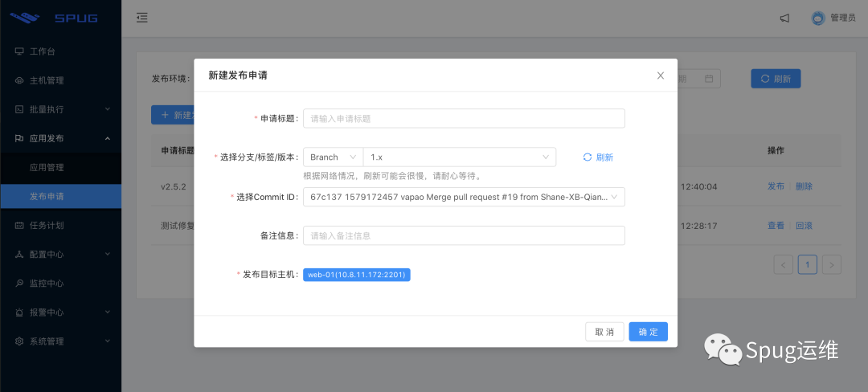The height and width of the screenshot is (392, 868).
Task: Confirm with the 确定 button
Action: (649, 332)
